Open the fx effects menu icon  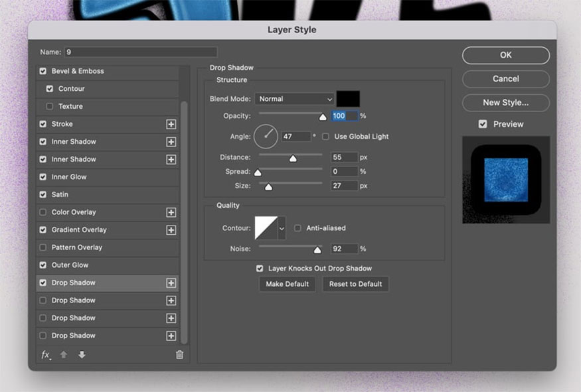coord(46,355)
